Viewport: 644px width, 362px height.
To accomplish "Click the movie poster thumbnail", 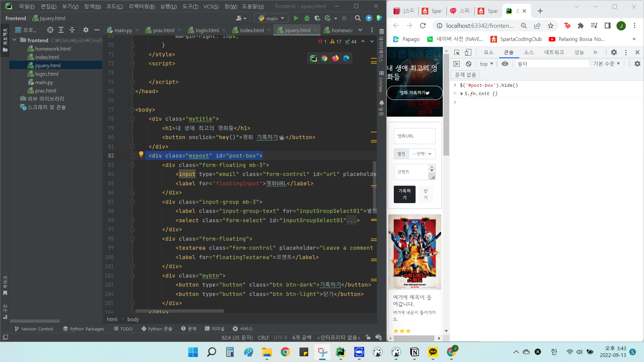I will [x=415, y=252].
